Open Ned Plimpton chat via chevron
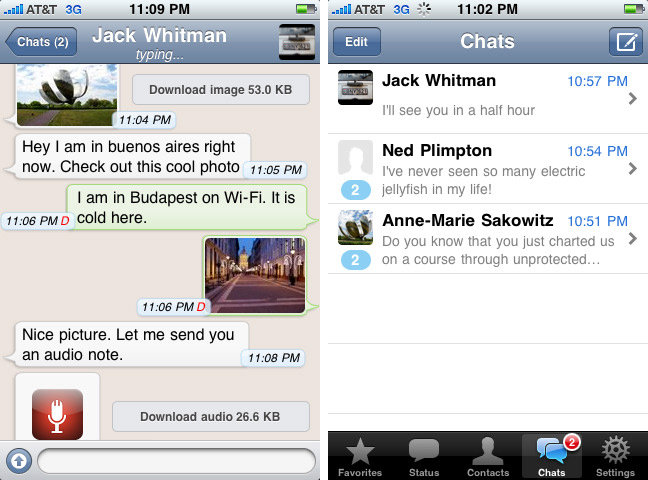Screen dimensions: 648x480 click(x=632, y=168)
